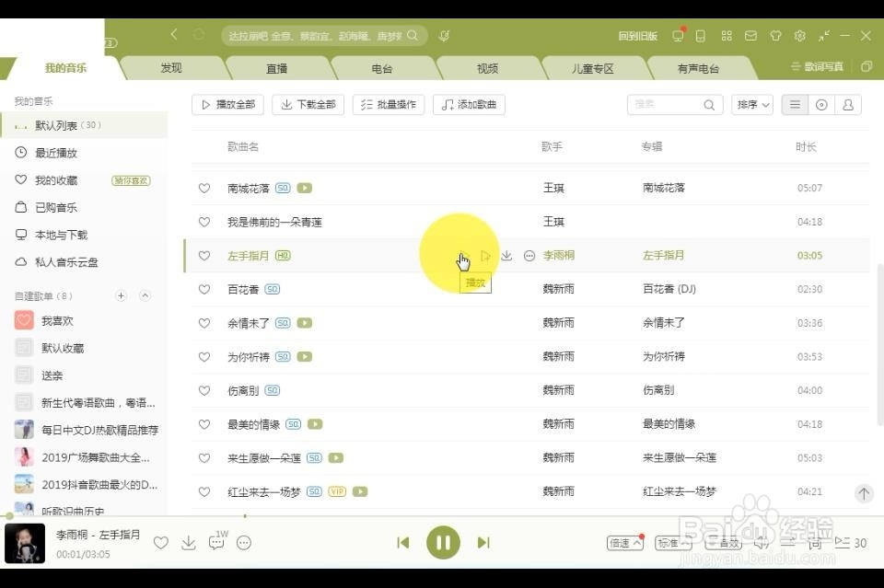This screenshot has width=884, height=588.
Task: Switch to the 有声电台 tab
Action: pos(698,68)
